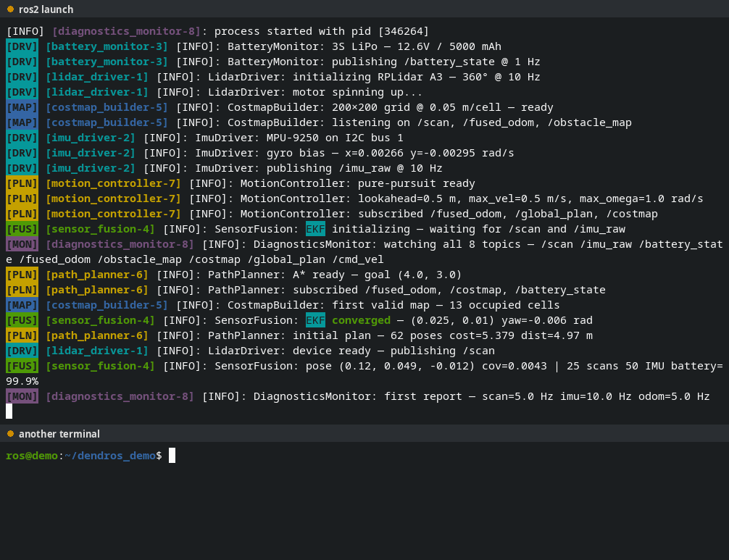
Task: Click 'max_omega=1.0 rad/s' in the MotionController line
Action: pos(641,198)
